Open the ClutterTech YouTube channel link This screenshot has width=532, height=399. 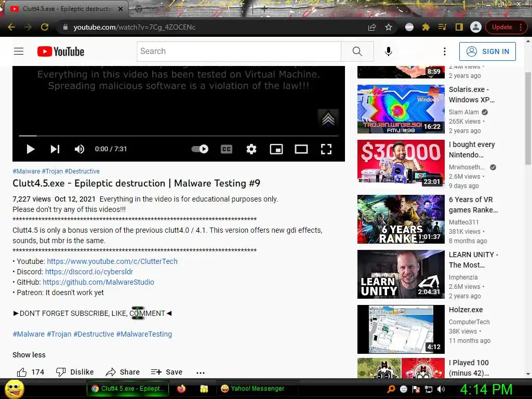(112, 261)
